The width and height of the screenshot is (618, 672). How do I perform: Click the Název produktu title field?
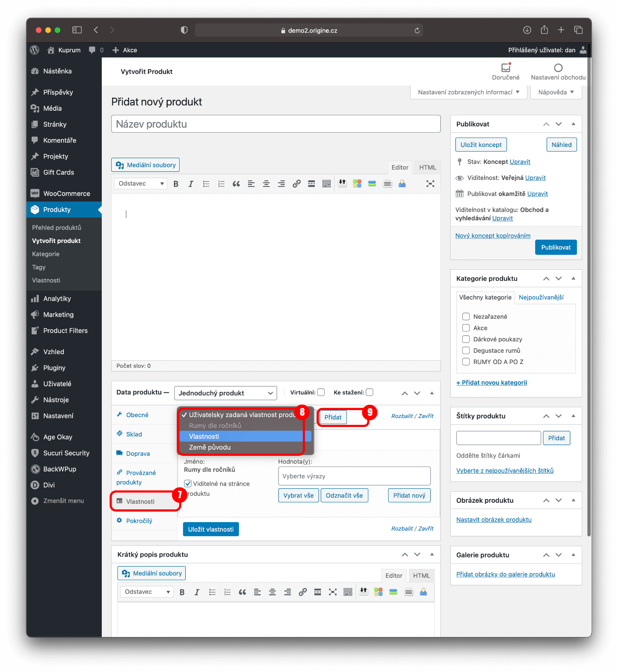pyautogui.click(x=276, y=124)
